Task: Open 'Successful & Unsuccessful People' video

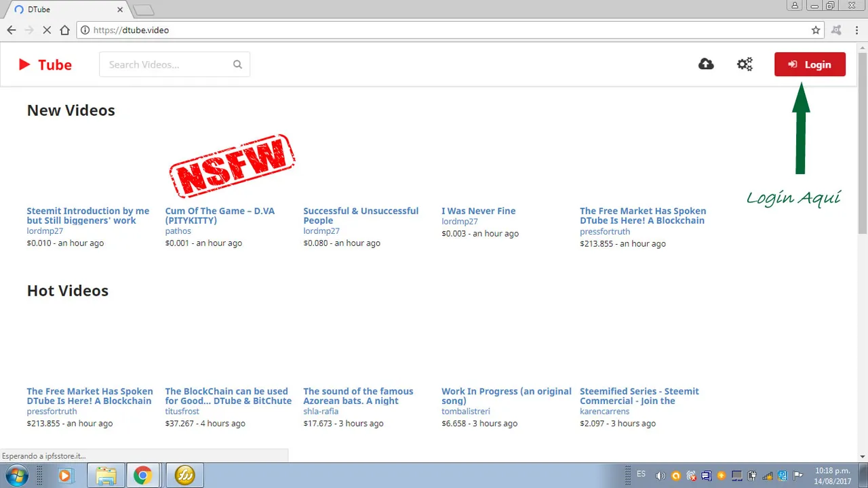Action: click(361, 216)
